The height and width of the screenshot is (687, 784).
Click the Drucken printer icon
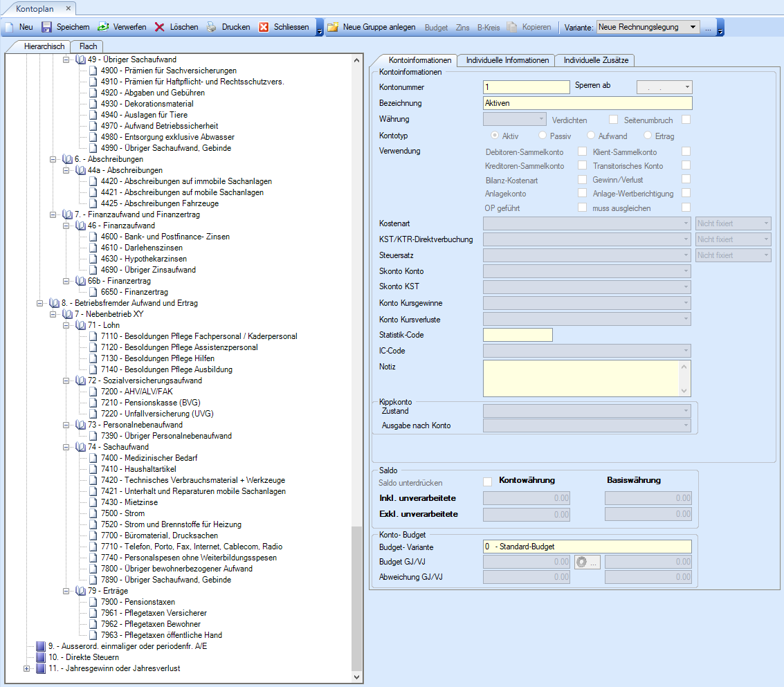(212, 27)
